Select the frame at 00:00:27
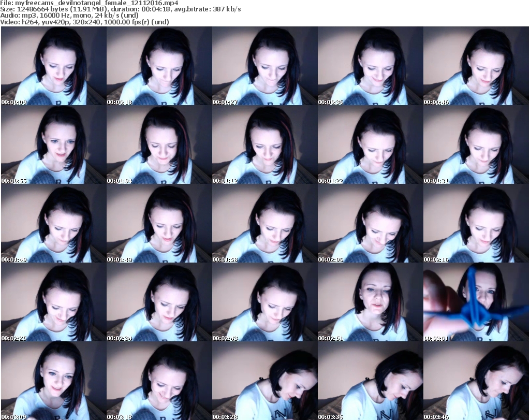 coord(264,66)
